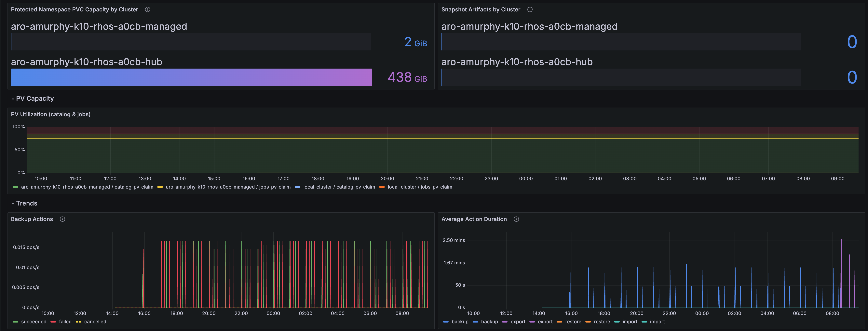This screenshot has height=331, width=868.
Task: Click the 2 GiB managed cluster value
Action: pyautogui.click(x=415, y=42)
